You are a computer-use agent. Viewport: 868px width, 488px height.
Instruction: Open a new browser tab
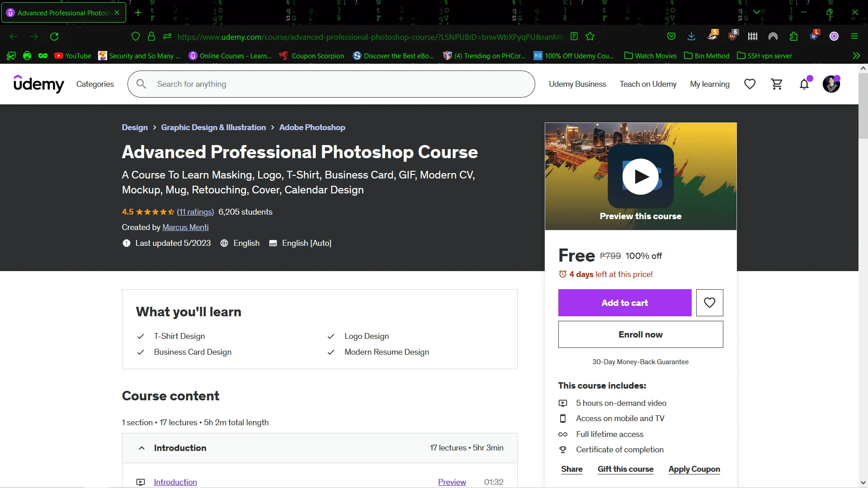(138, 13)
